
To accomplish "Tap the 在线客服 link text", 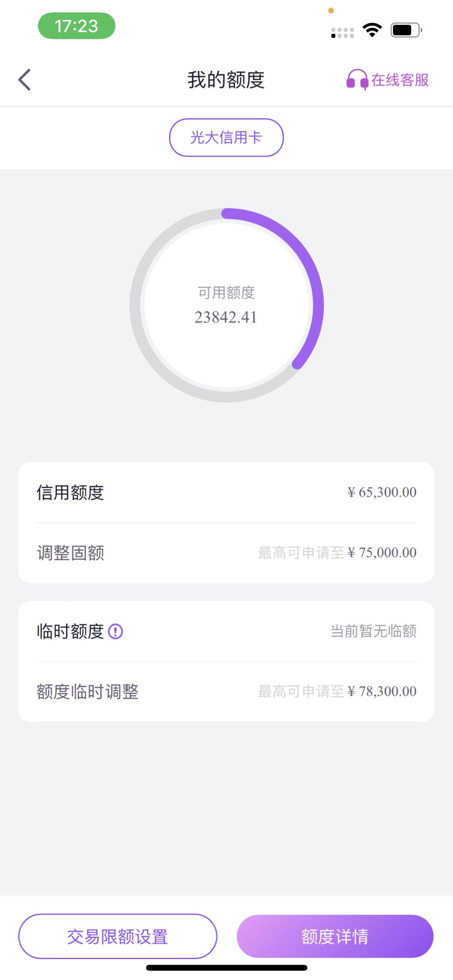I will 400,80.
